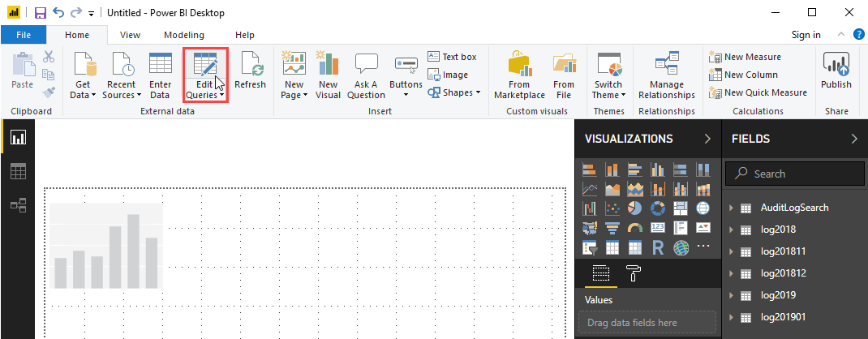Select the Waterfall chart visual

[590, 208]
